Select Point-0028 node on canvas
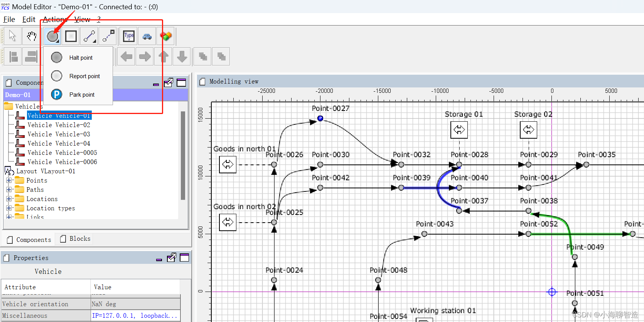 (x=459, y=164)
